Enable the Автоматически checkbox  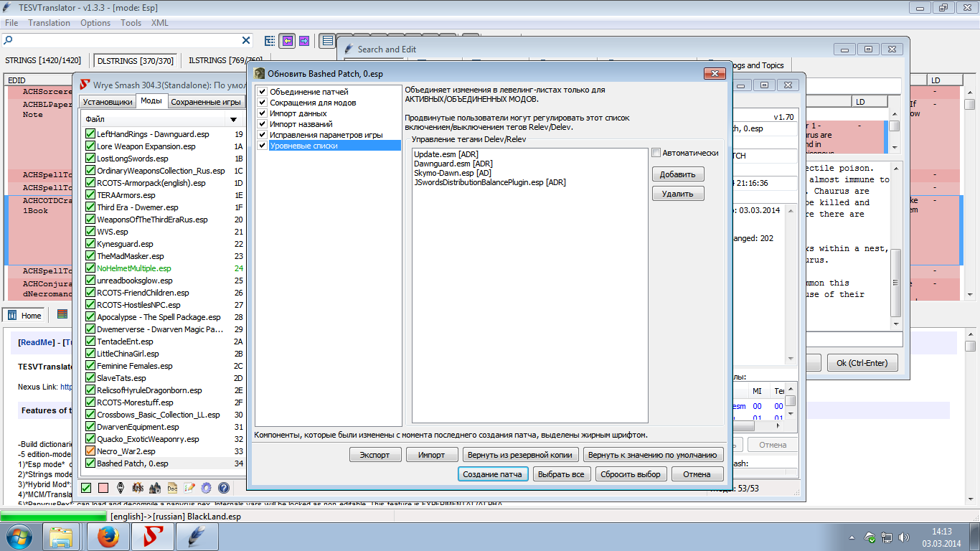click(656, 153)
